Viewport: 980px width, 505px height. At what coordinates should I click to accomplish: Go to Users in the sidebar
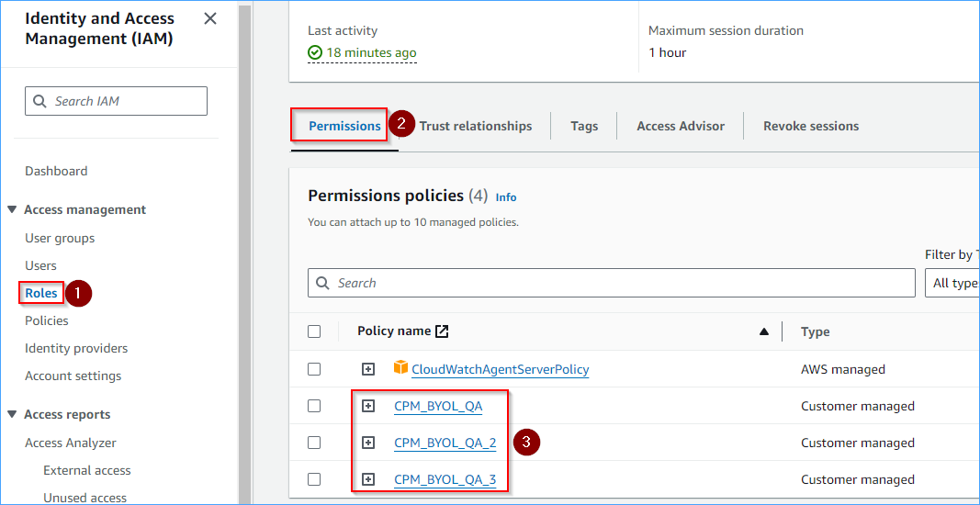[x=40, y=265]
